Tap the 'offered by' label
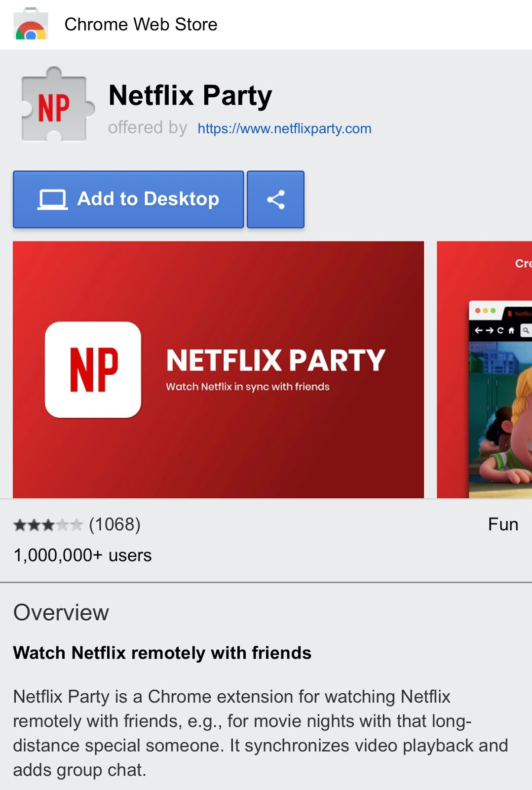The height and width of the screenshot is (790, 532). (148, 127)
